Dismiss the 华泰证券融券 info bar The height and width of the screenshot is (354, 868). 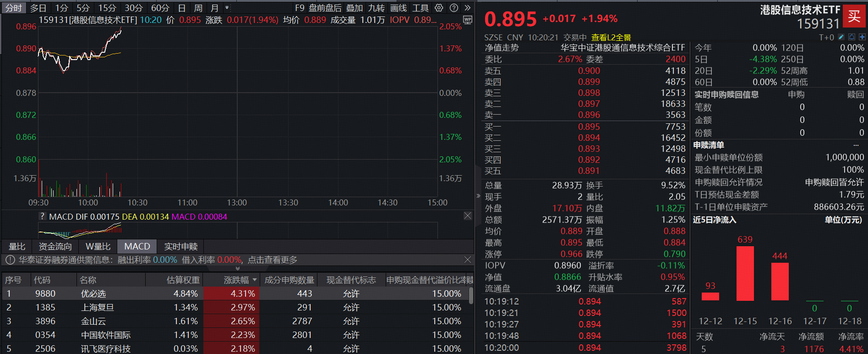point(468,260)
